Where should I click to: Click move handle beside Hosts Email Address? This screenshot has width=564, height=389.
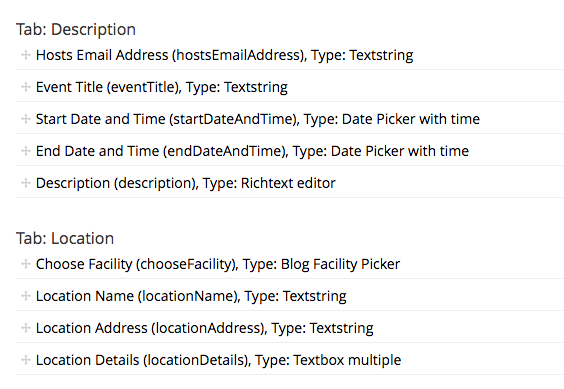click(26, 55)
